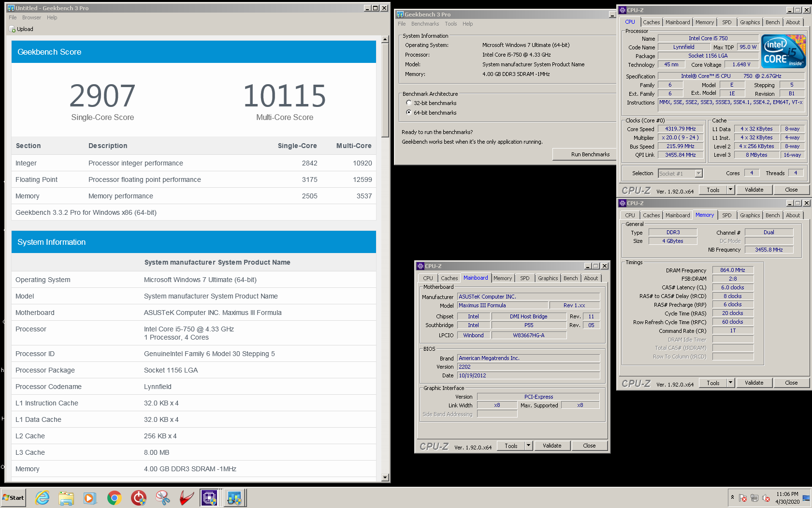Open Benchmarks menu in Geekbench 3 Pro launcher

[x=425, y=24]
